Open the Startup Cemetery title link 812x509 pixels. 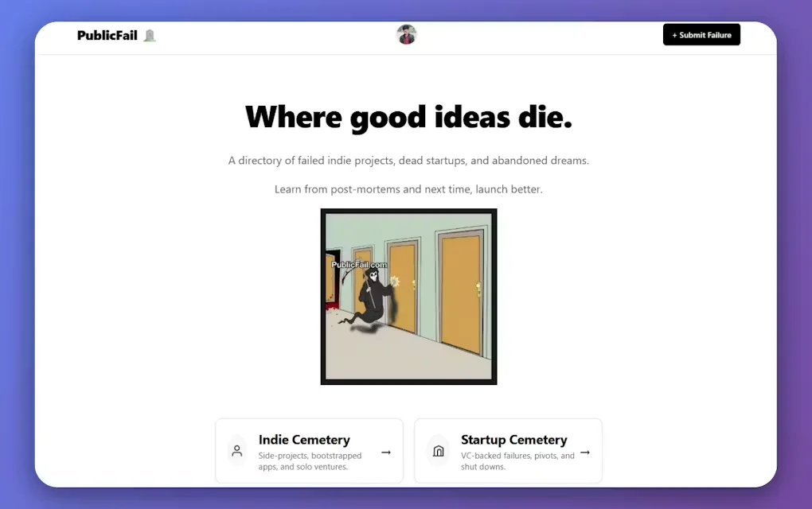tap(513, 440)
